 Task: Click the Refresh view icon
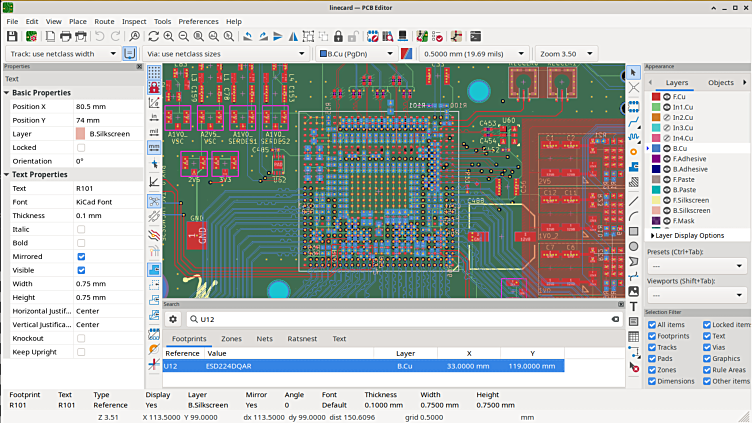tap(153, 36)
